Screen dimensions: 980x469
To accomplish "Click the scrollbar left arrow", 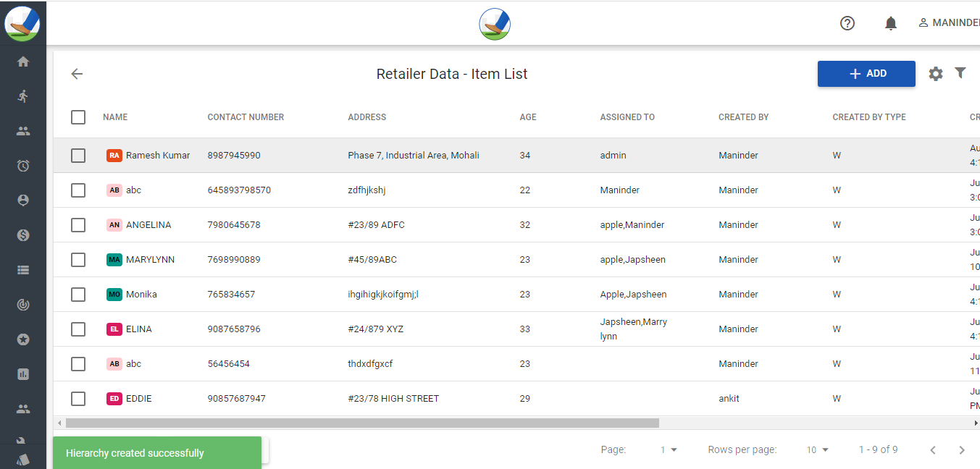I will coord(59,423).
